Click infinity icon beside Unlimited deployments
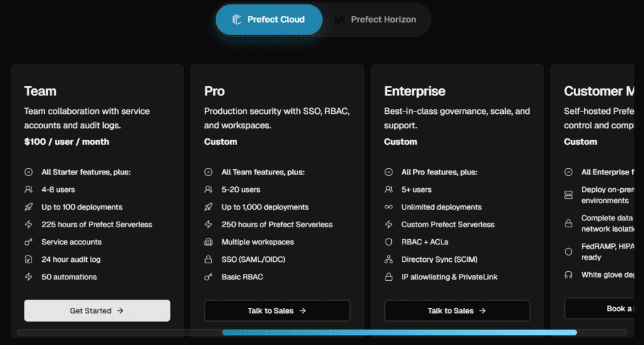The height and width of the screenshot is (345, 644). pyautogui.click(x=388, y=207)
